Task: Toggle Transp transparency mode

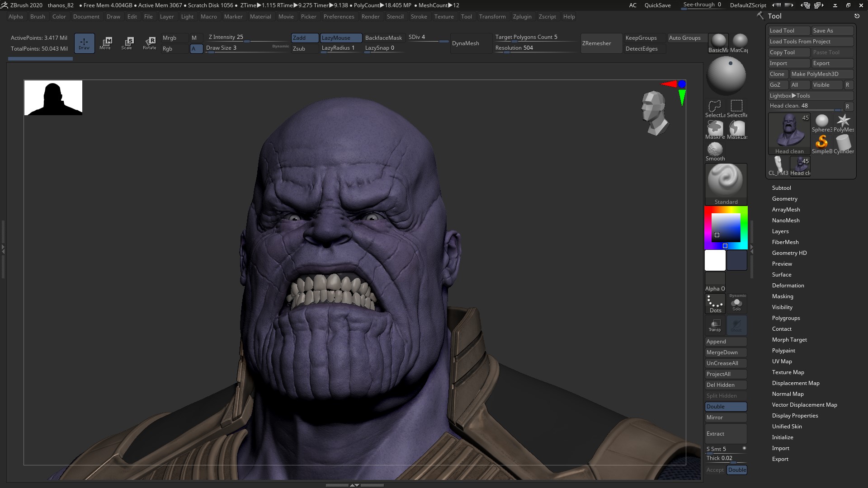Action: pyautogui.click(x=715, y=325)
